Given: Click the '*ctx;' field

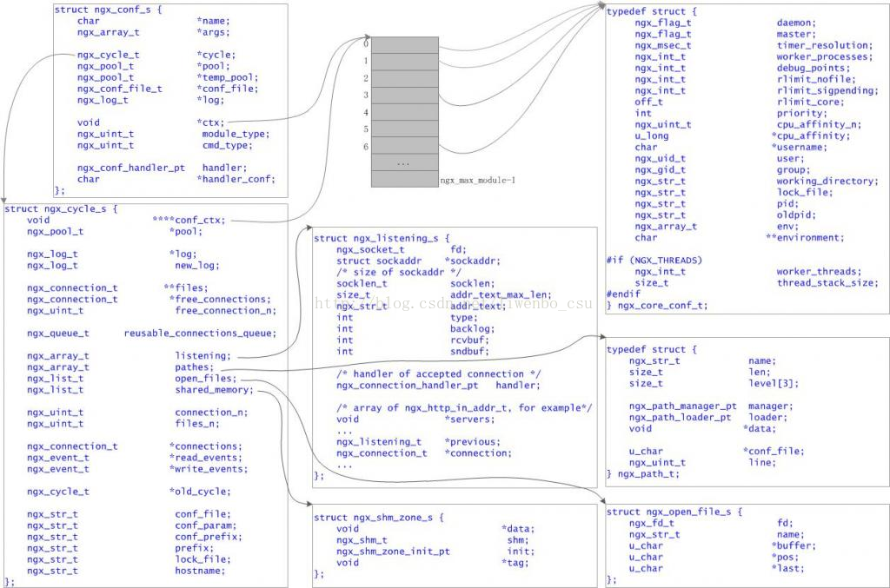Looking at the screenshot, I should click(x=210, y=122).
